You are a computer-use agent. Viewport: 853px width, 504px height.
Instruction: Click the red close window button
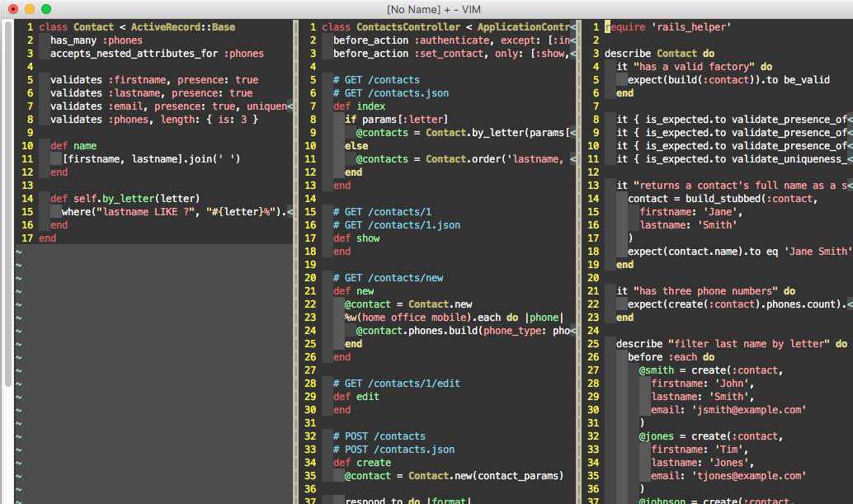[13, 9]
